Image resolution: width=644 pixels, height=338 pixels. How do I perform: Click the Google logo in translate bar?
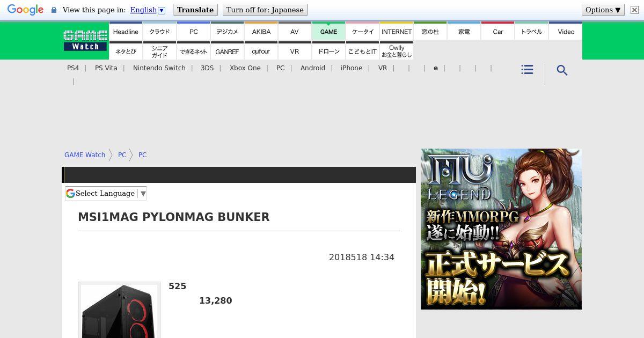click(25, 10)
